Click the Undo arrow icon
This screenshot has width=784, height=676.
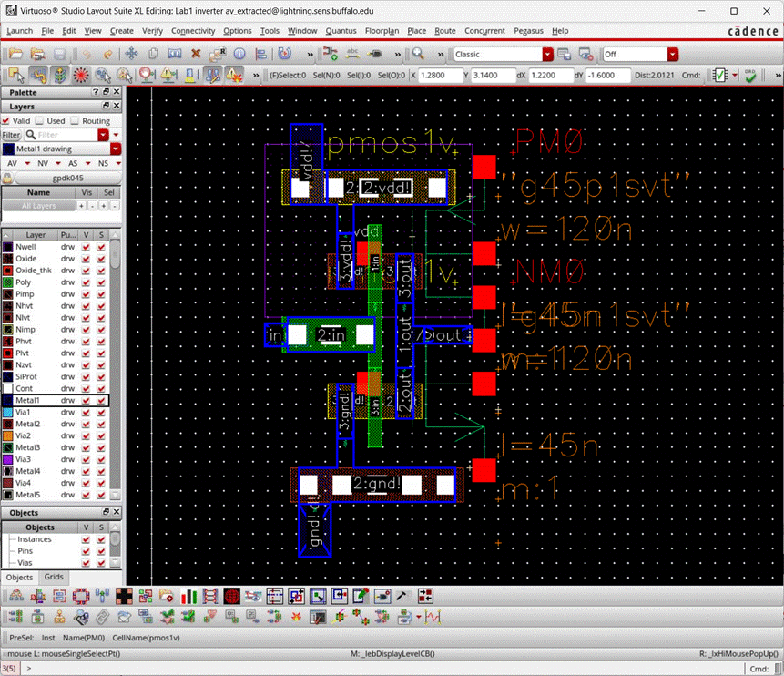tap(87, 53)
